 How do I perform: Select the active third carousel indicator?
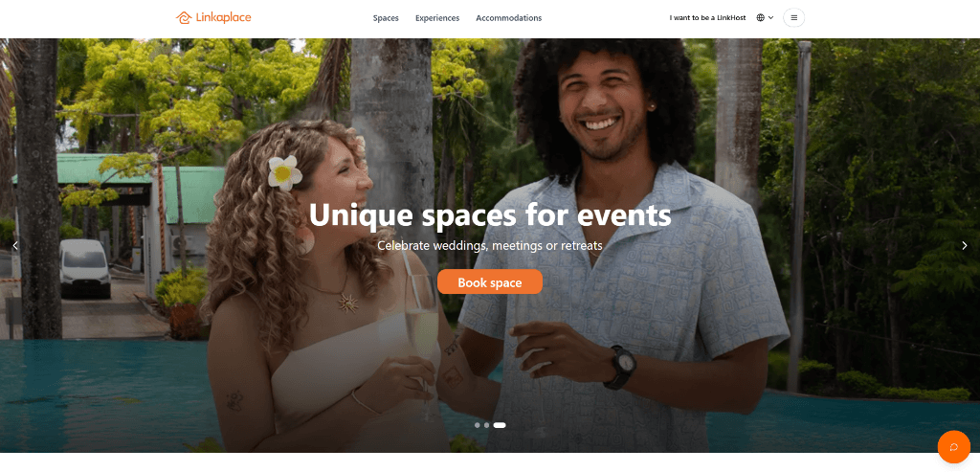point(500,425)
